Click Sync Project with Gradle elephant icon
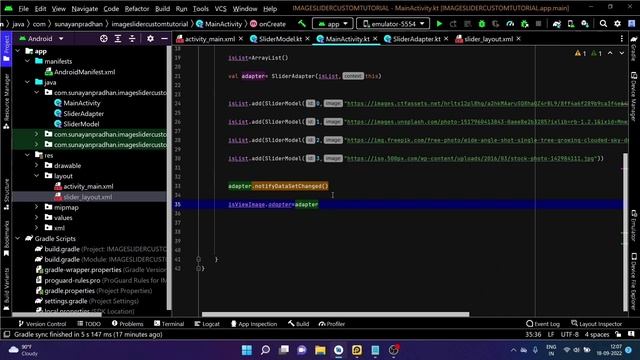640x360 pixels. click(557, 24)
